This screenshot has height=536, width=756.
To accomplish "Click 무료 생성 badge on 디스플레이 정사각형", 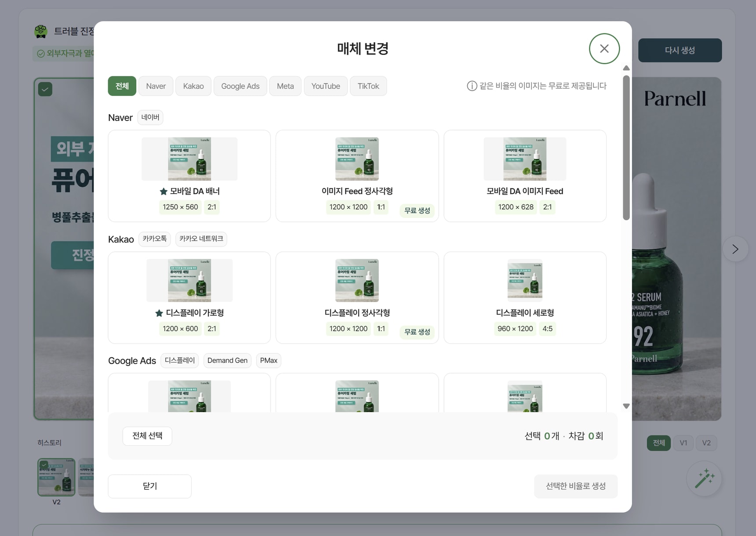I will pos(417,332).
